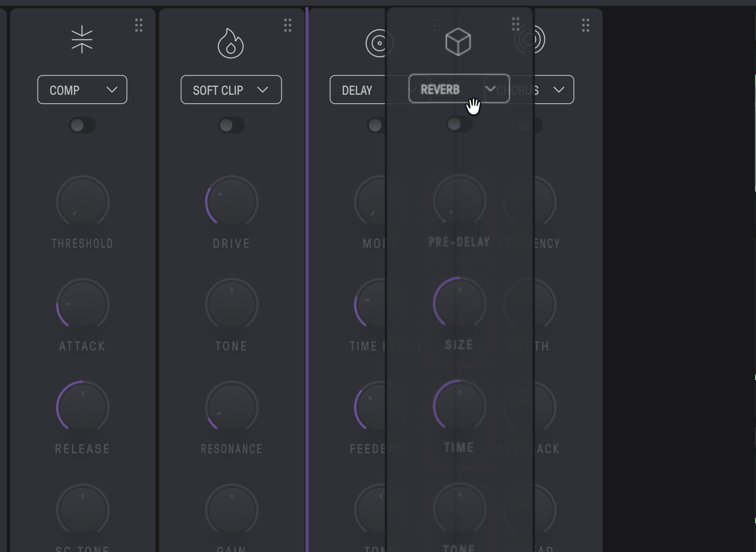Click the Chorus module's drag handle dots

click(585, 25)
